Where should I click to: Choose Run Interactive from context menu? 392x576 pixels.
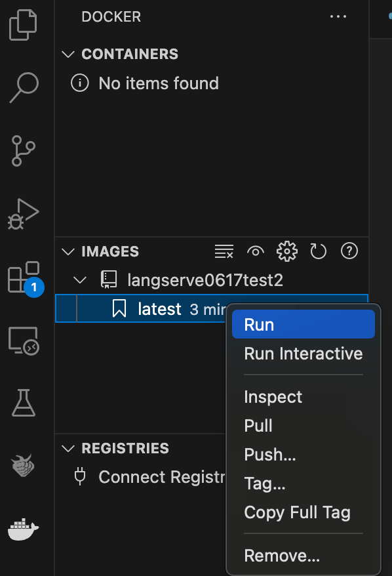(303, 354)
